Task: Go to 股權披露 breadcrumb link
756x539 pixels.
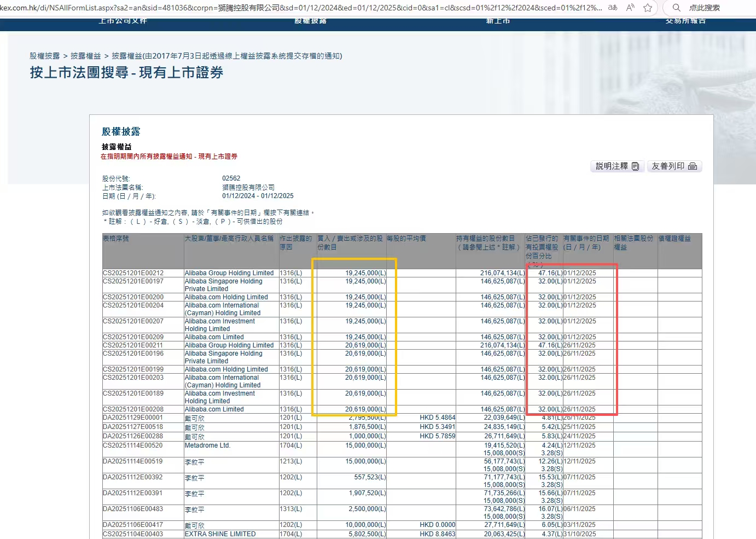Action: coord(45,56)
